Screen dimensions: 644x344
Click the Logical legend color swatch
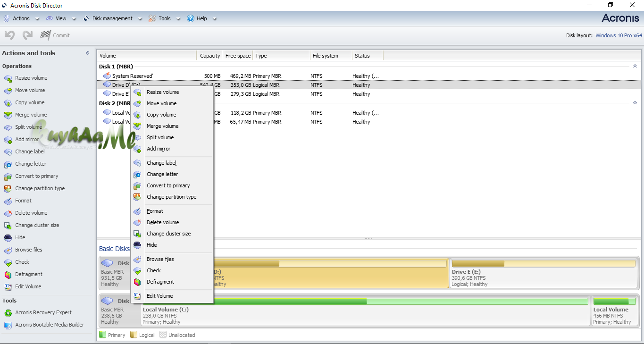[x=134, y=335]
